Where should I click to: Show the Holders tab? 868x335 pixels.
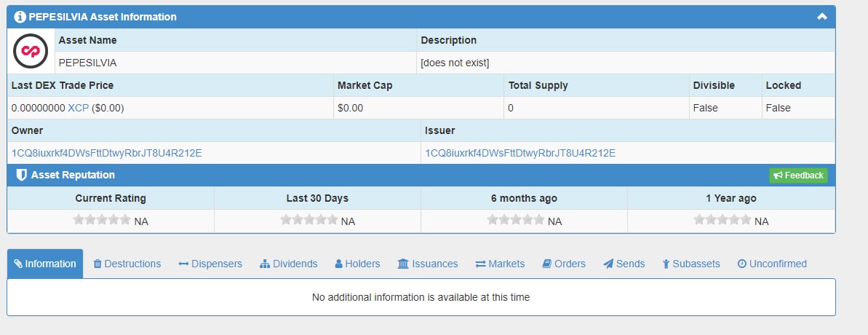click(x=358, y=264)
